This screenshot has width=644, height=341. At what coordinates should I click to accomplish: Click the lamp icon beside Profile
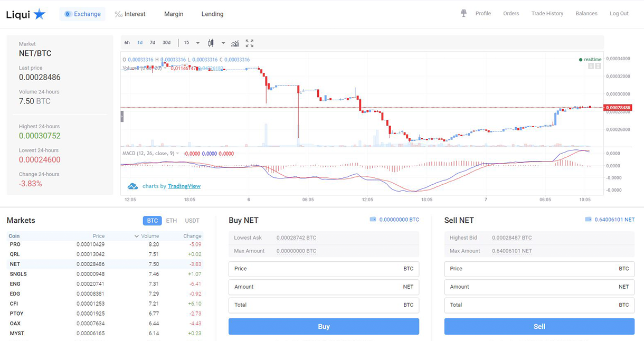(463, 13)
